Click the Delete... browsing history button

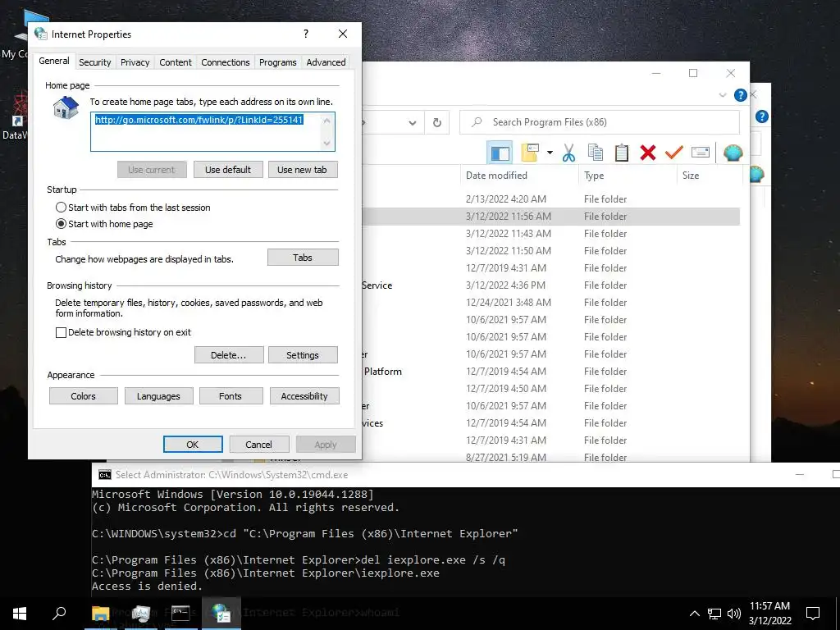(x=229, y=355)
